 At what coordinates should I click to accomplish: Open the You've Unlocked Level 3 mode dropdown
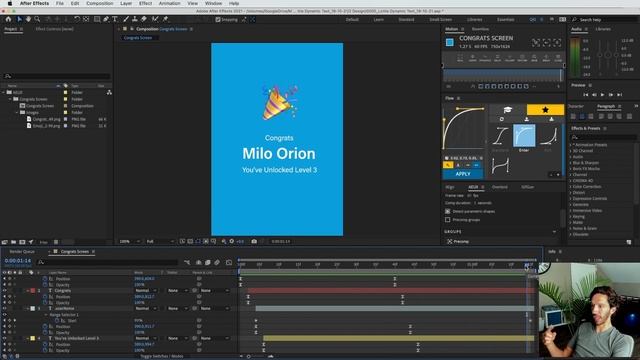click(x=146, y=338)
